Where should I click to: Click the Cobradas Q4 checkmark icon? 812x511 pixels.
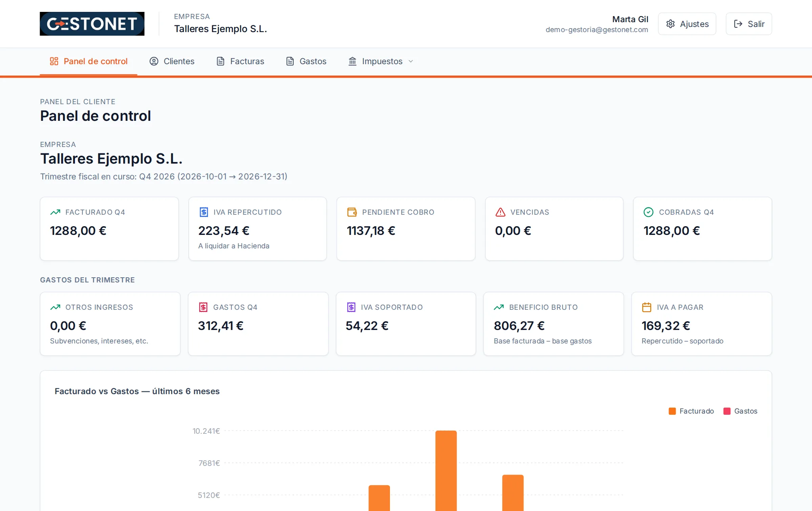(x=648, y=212)
